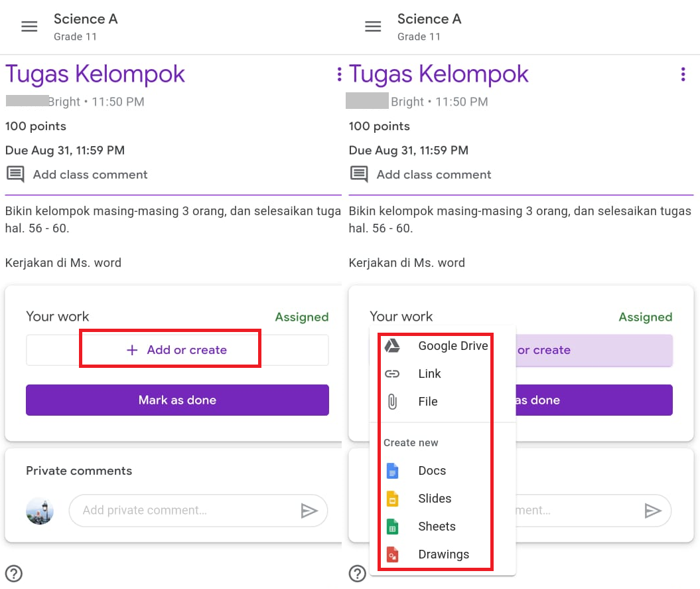Screen dimensions: 700x589
Task: Open the hamburger menu in left panel
Action: pyautogui.click(x=29, y=27)
